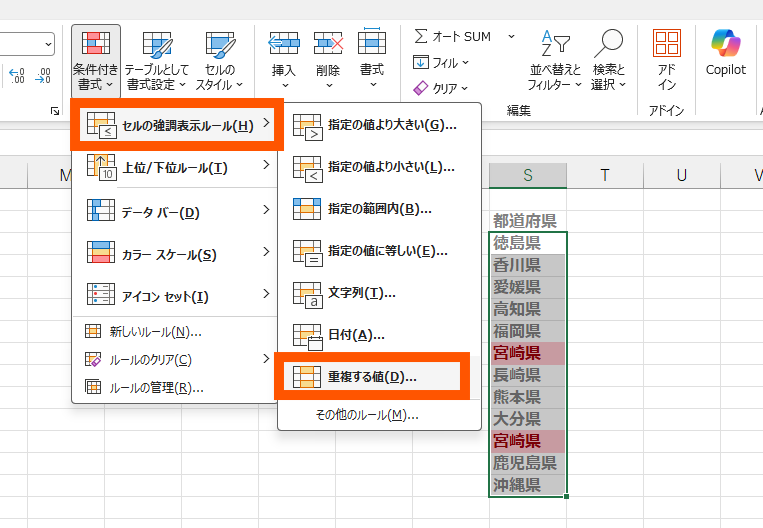The height and width of the screenshot is (528, 763).
Task: Click decrease decimal places icon
Action: (43, 75)
